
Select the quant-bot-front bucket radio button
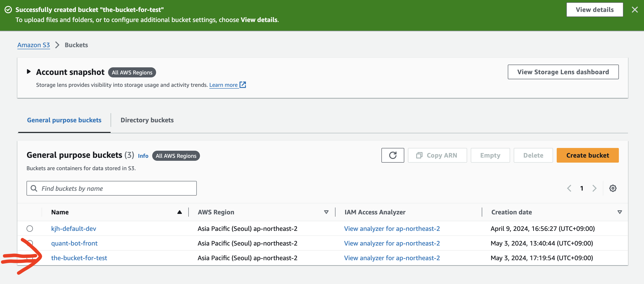click(30, 243)
